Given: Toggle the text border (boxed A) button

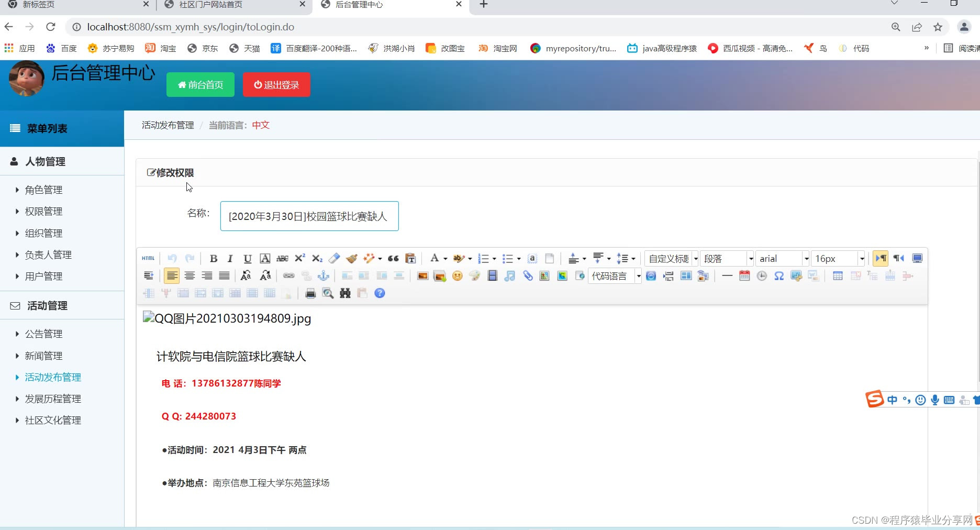Looking at the screenshot, I should [265, 258].
